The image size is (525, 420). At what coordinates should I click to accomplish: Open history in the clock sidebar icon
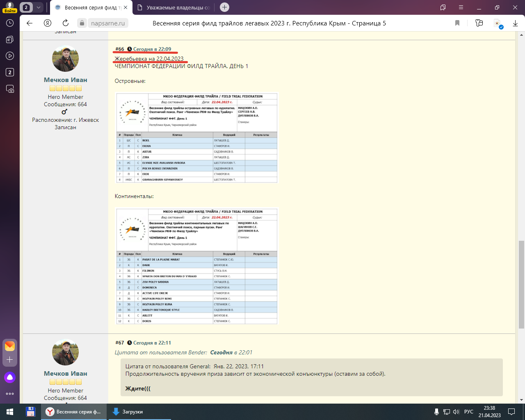pyautogui.click(x=10, y=23)
